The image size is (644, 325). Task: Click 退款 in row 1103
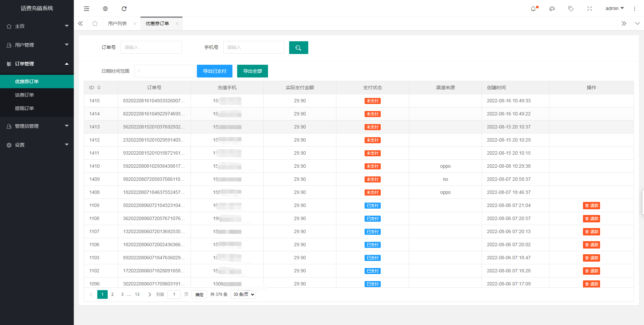[x=591, y=258]
